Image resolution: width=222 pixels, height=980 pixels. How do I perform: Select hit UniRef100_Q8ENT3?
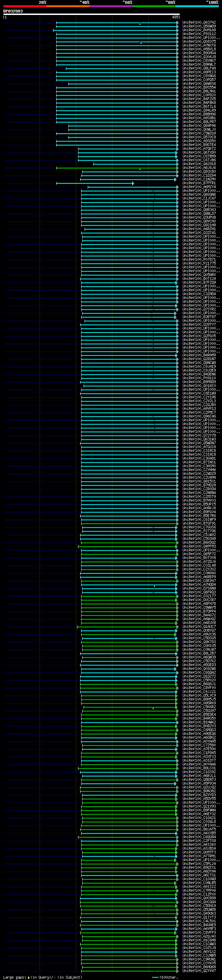click(x=199, y=780)
